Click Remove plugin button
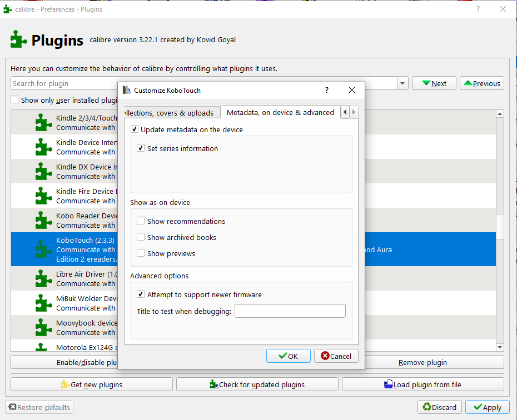The height and width of the screenshot is (420, 517). tap(434, 362)
